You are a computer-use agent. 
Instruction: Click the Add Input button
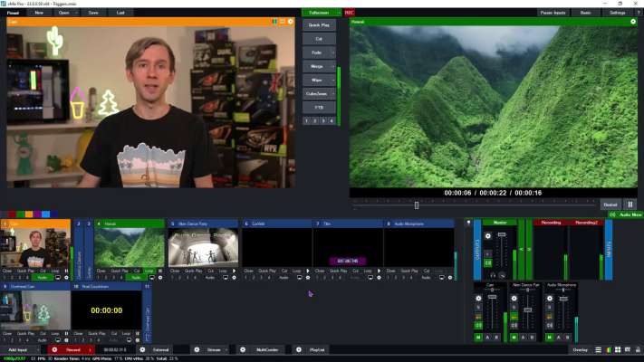(18, 348)
